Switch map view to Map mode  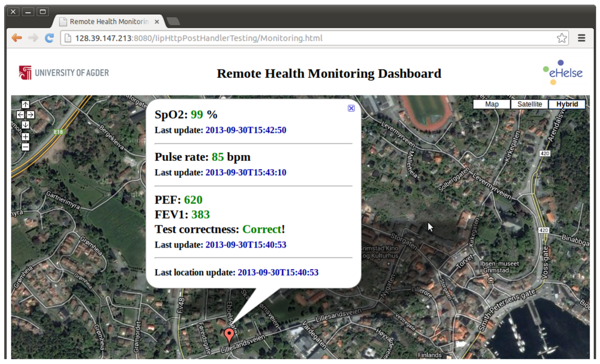(x=492, y=104)
